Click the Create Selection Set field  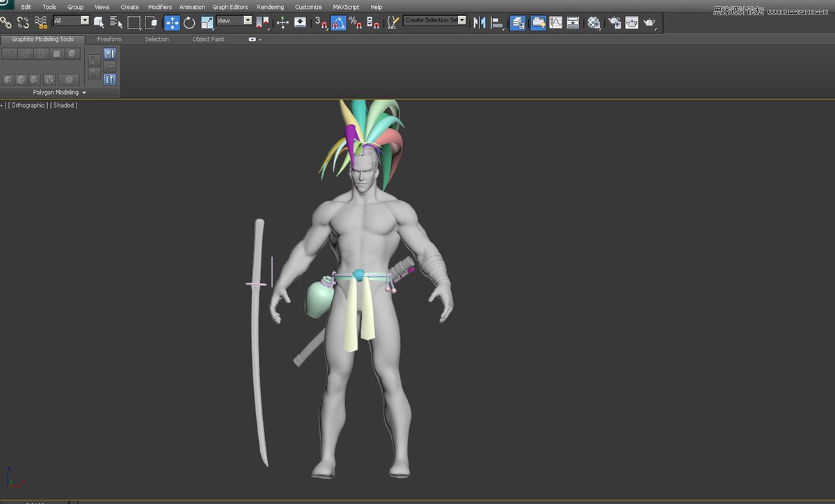click(431, 20)
